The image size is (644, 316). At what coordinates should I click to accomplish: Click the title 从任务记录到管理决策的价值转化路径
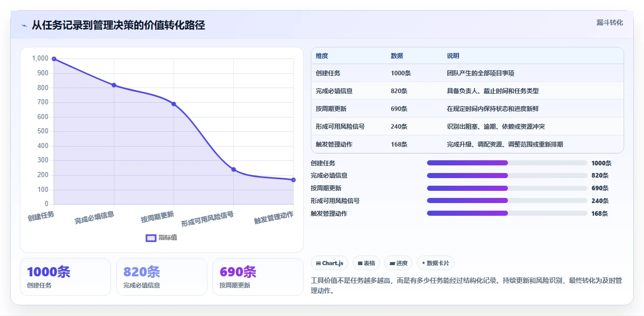[x=118, y=25]
